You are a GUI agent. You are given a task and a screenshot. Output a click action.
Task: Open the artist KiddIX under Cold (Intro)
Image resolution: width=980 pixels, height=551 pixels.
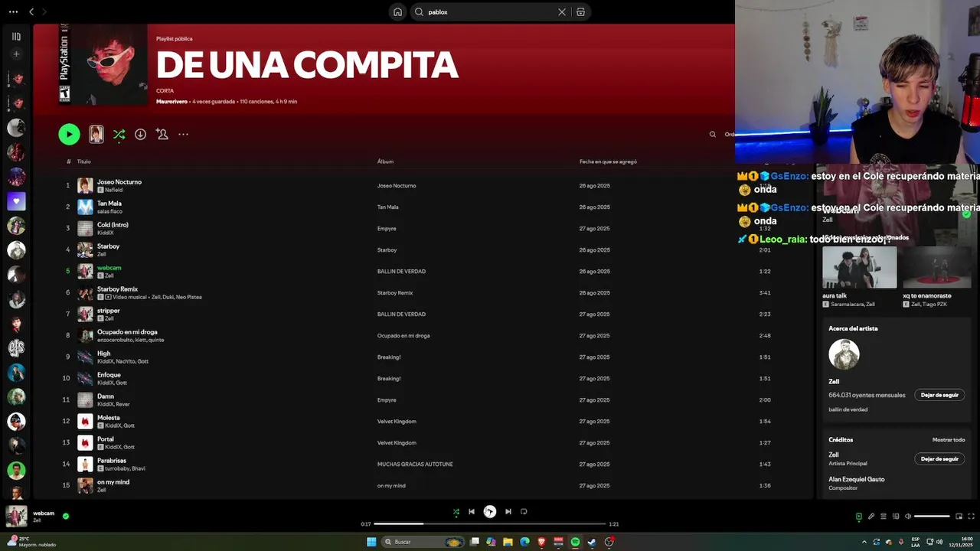[106, 233]
